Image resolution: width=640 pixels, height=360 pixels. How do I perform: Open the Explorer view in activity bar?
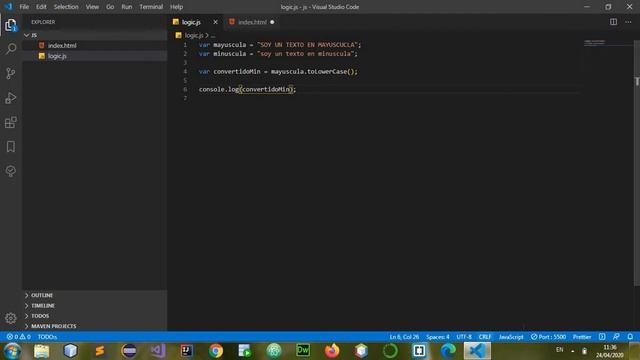coord(11,25)
